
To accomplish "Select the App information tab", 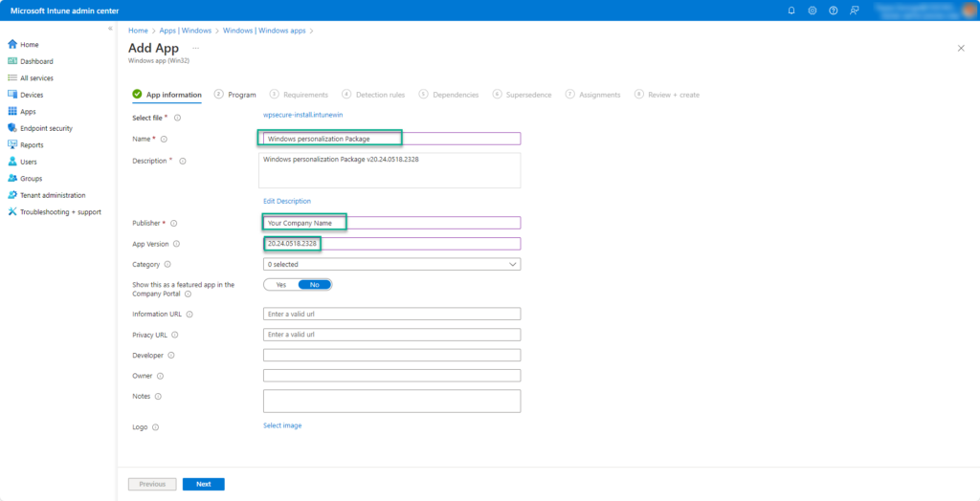I will pyautogui.click(x=167, y=95).
